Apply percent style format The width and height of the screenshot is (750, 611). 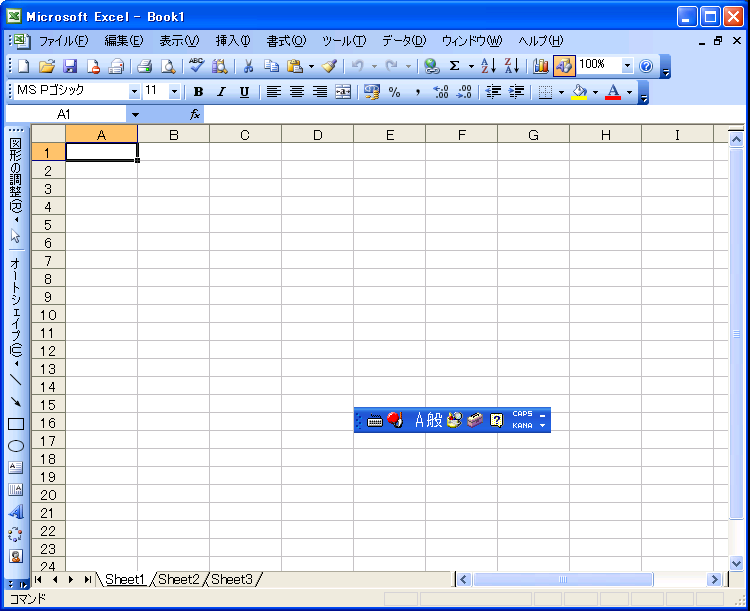pyautogui.click(x=394, y=92)
